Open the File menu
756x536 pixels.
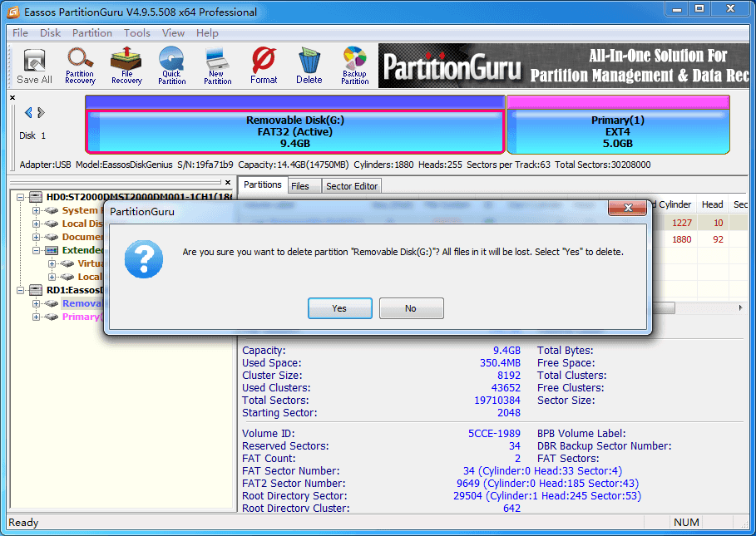[x=20, y=32]
